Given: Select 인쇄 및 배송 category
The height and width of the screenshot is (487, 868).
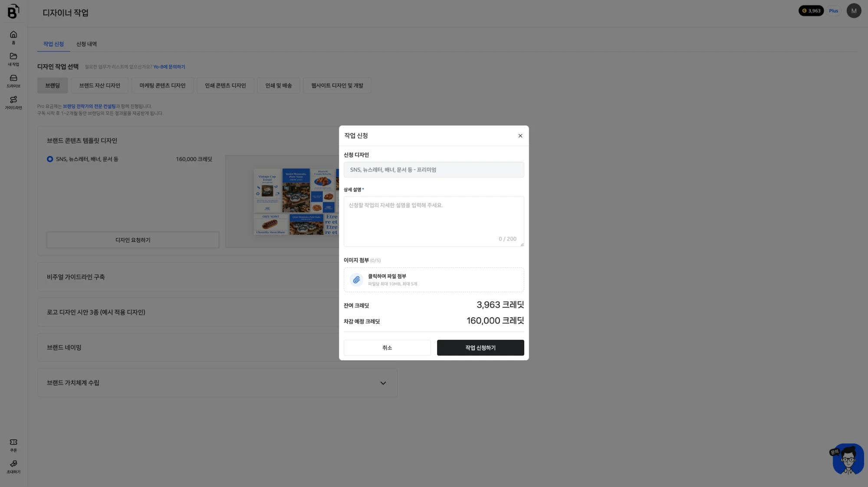Looking at the screenshot, I should [278, 86].
